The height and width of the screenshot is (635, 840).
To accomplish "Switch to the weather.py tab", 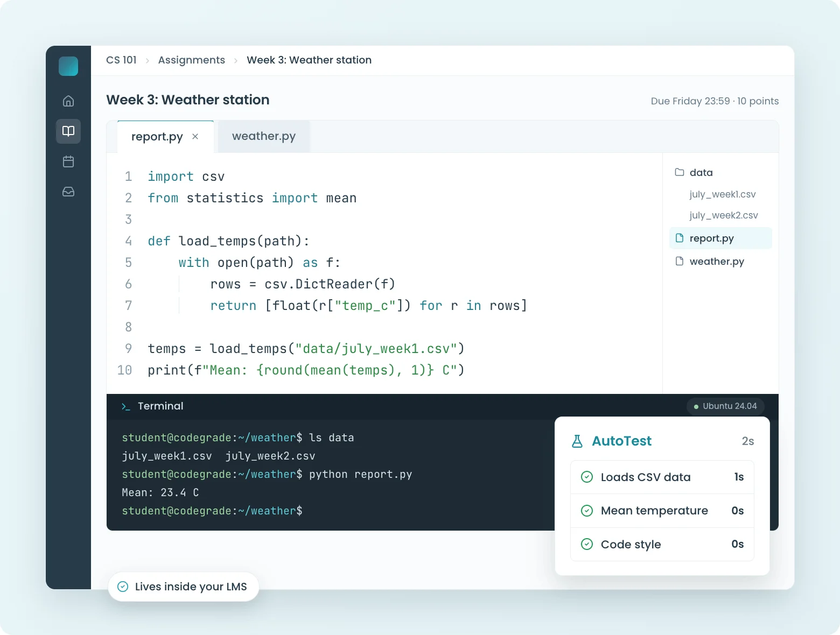I will 264,136.
